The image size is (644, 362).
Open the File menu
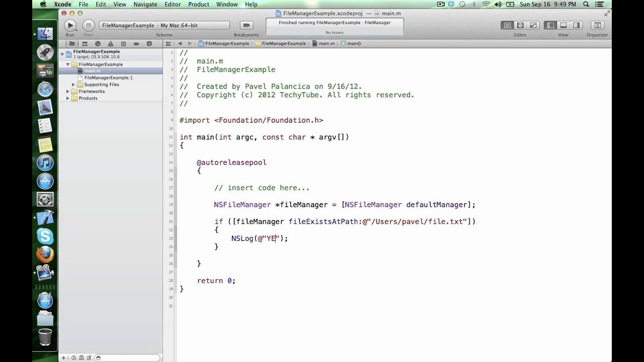pos(83,4)
